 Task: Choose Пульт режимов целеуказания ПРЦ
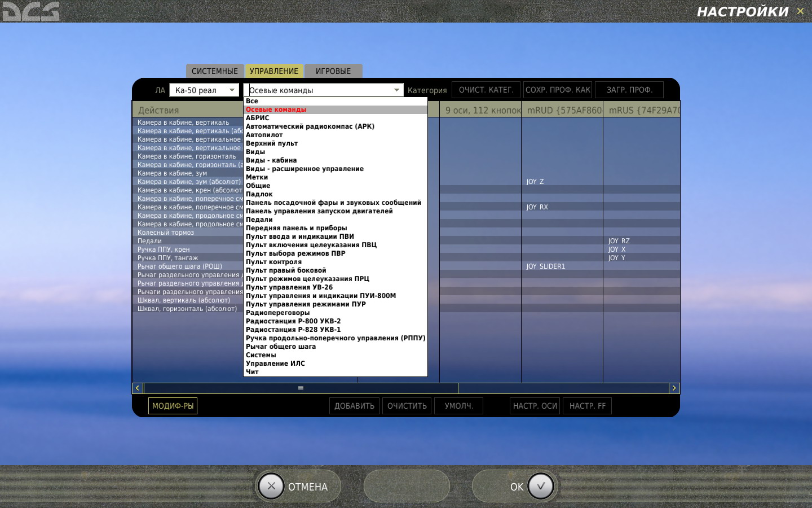[336, 279]
